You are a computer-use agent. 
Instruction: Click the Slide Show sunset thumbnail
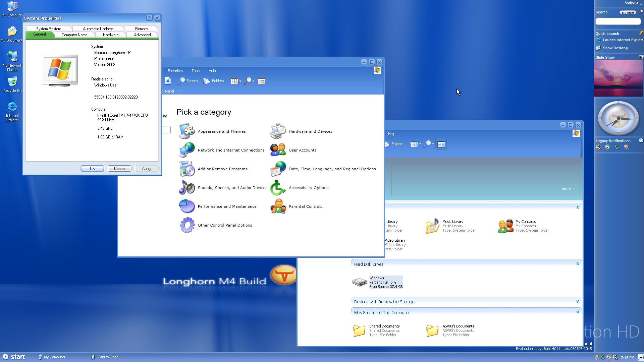(618, 78)
